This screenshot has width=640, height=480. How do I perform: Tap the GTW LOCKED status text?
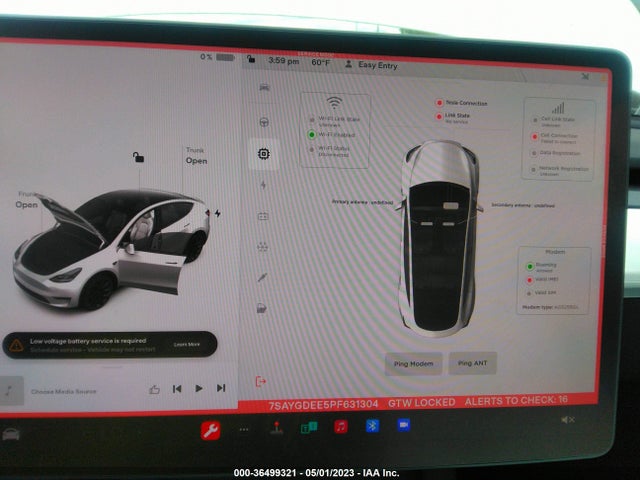click(422, 403)
